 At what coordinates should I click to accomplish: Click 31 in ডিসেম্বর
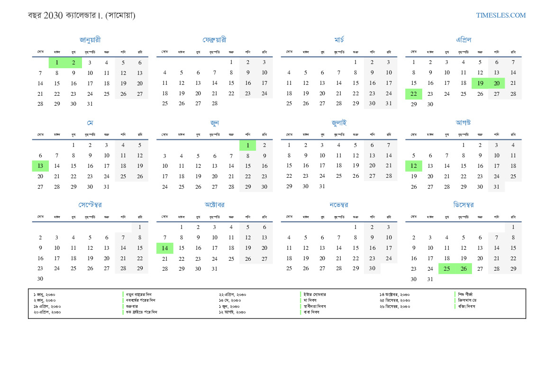click(430, 279)
